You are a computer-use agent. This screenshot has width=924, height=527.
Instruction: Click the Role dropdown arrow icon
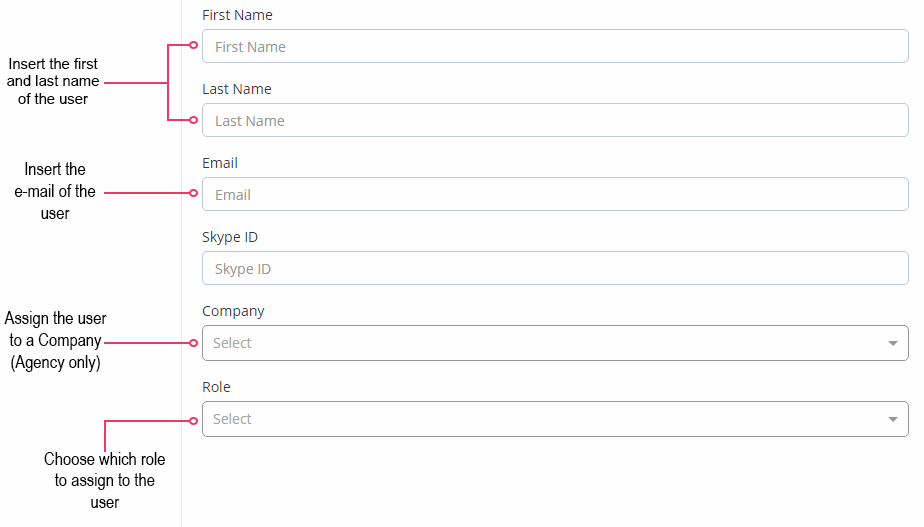[893, 419]
